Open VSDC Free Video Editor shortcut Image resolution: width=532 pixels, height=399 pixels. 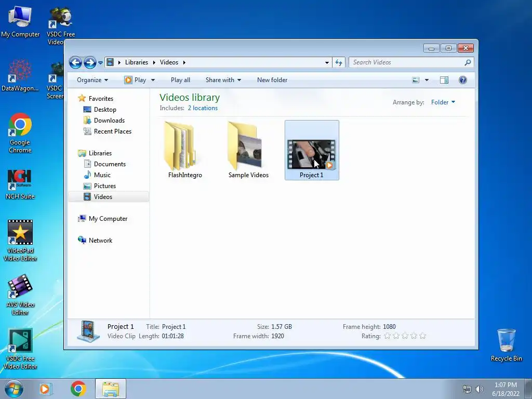pyautogui.click(x=20, y=349)
